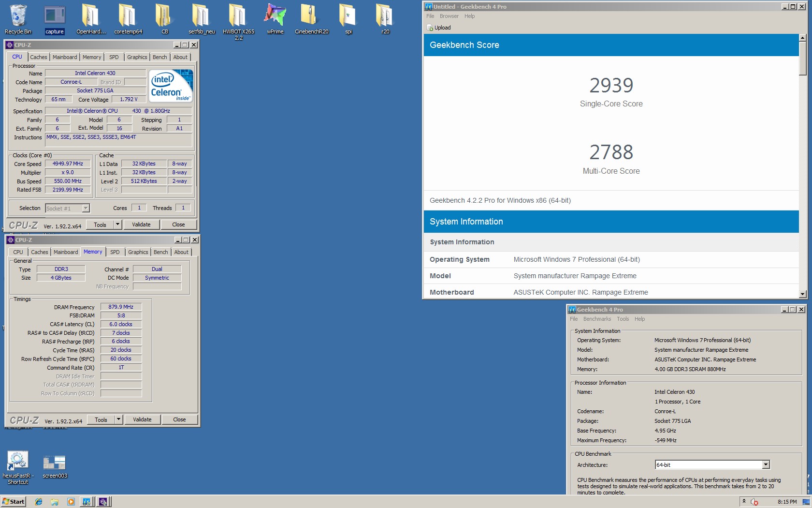The height and width of the screenshot is (508, 812).
Task: Click Validate in top CPU-Z window
Action: pyautogui.click(x=141, y=224)
